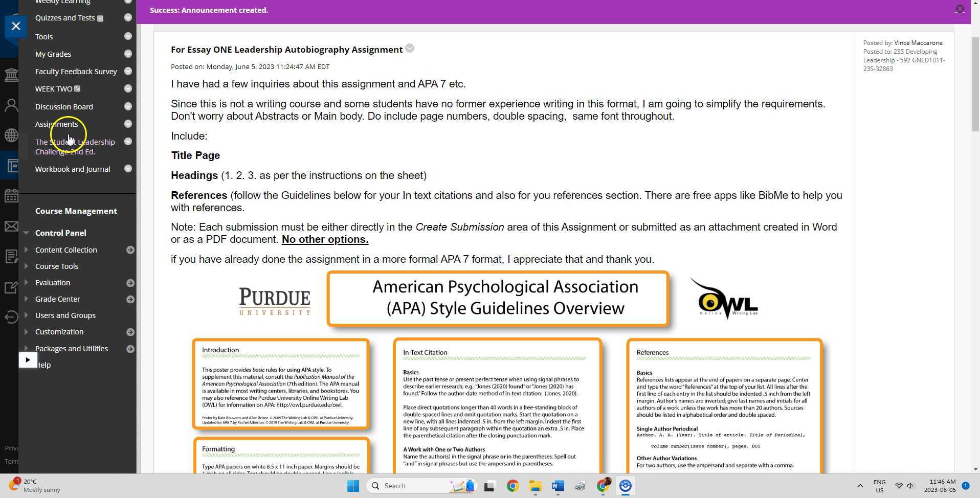980x498 pixels.
Task: Click the availability icon next to the announcement title
Action: [x=409, y=48]
